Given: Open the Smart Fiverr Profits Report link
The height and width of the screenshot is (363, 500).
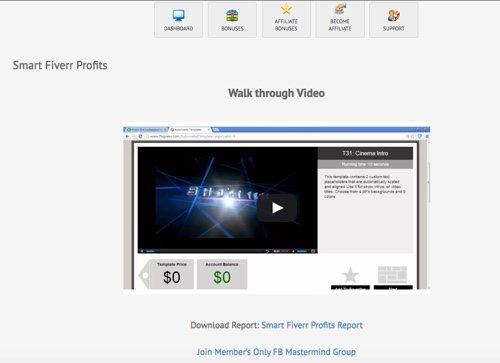Looking at the screenshot, I should (x=312, y=325).
